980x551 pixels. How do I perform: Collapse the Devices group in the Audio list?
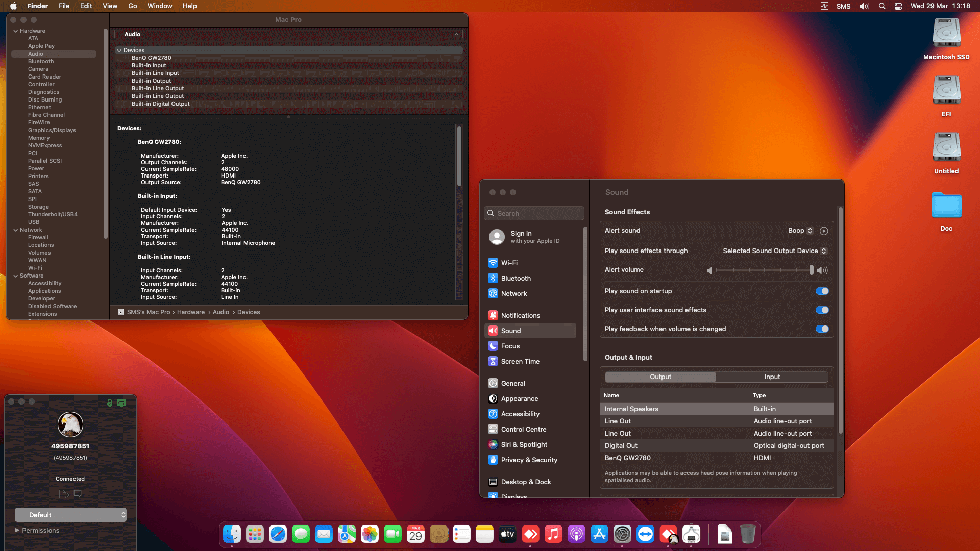click(x=119, y=51)
